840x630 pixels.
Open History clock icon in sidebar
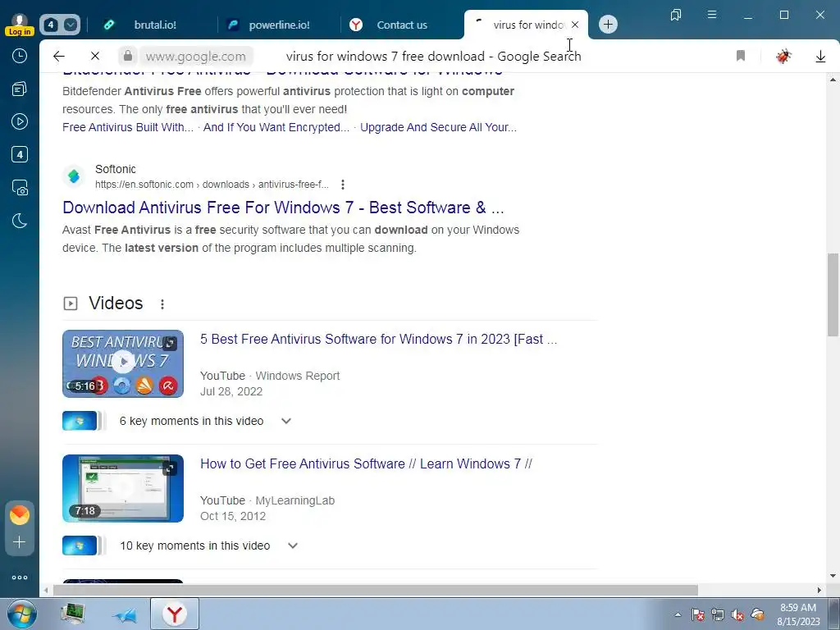[20, 56]
